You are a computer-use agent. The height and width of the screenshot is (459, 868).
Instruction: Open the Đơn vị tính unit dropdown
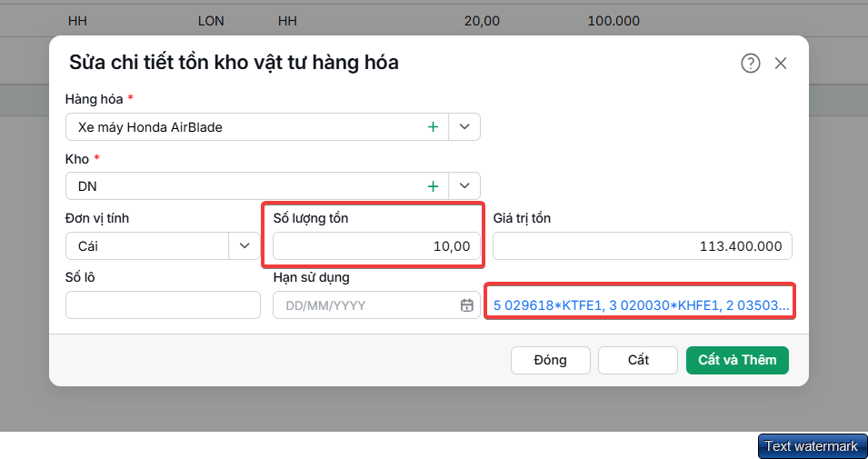pos(244,245)
